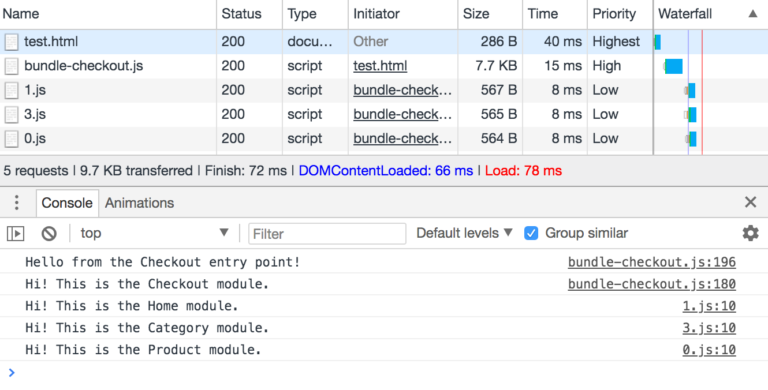Select the Console tab
The width and height of the screenshot is (768, 390).
point(67,203)
